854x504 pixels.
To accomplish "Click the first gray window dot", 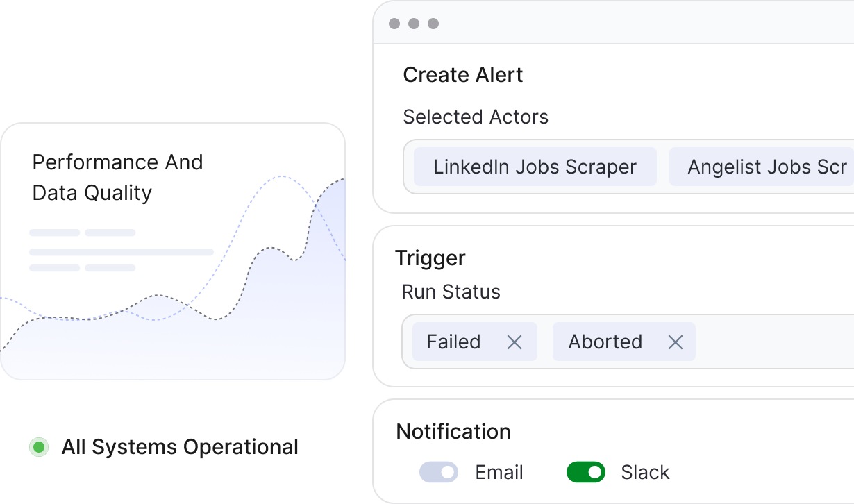I will (x=394, y=24).
